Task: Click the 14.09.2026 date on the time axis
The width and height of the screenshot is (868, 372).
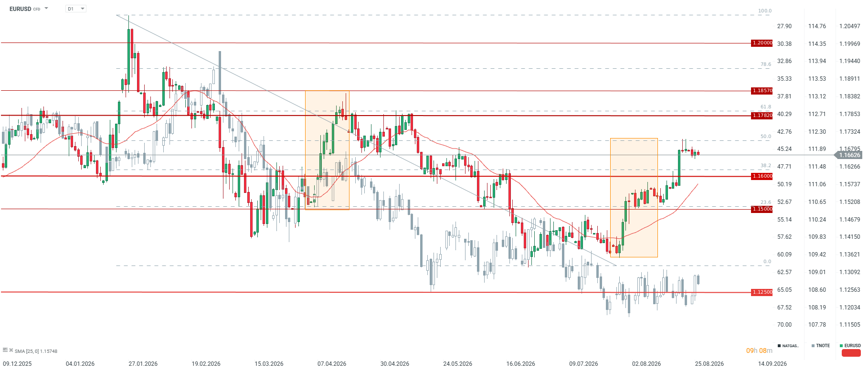Action: click(x=773, y=364)
